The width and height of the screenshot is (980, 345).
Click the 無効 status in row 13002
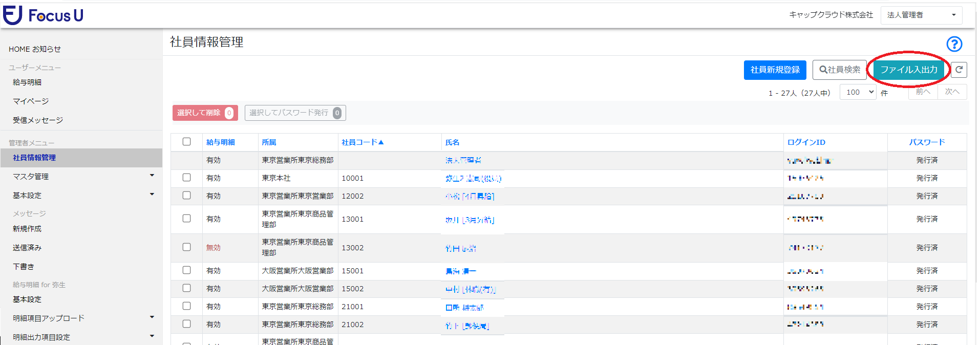pyautogui.click(x=213, y=248)
